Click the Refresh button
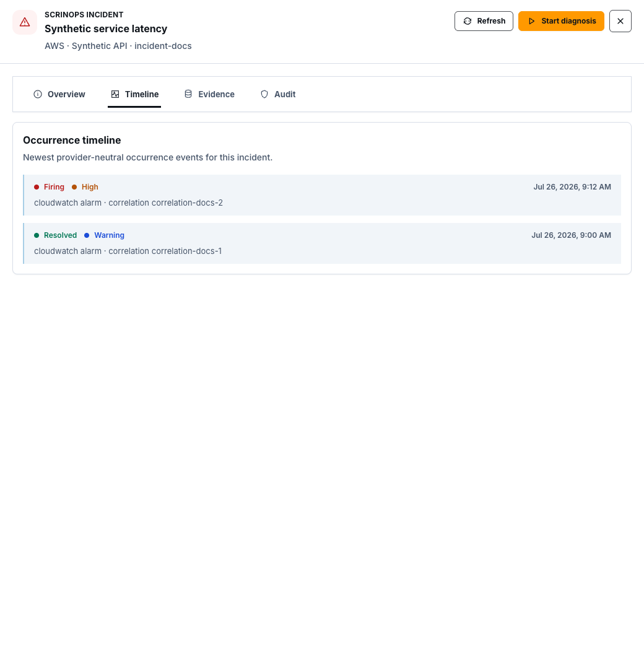This screenshot has width=644, height=659. coord(484,21)
